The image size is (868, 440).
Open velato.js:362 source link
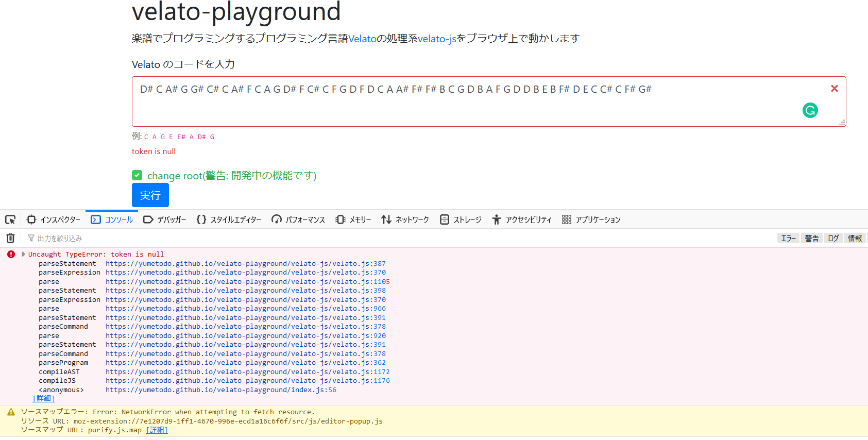coord(246,363)
